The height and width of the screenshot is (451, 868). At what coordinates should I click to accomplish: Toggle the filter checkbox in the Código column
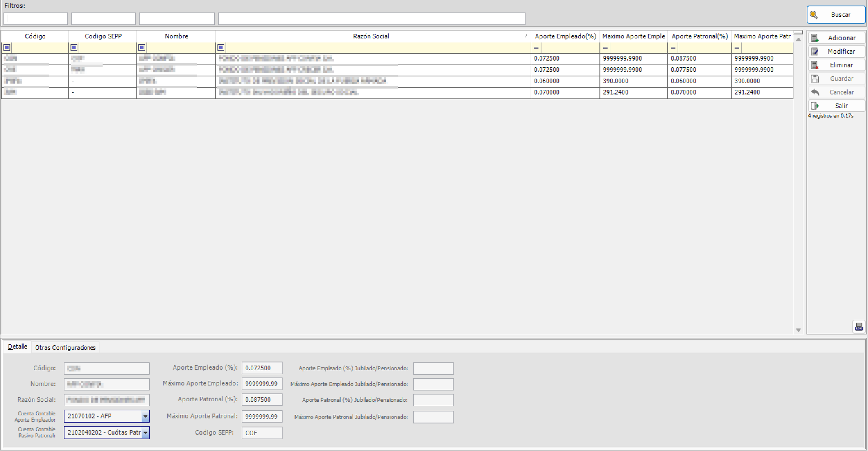click(x=7, y=47)
